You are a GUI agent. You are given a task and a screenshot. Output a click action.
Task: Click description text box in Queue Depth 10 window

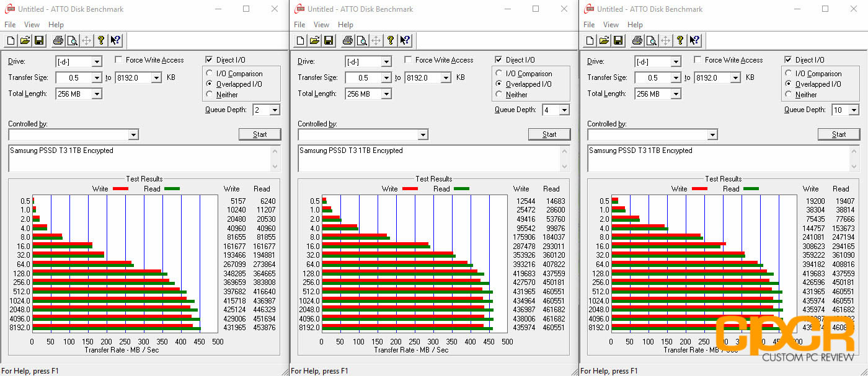coord(724,159)
